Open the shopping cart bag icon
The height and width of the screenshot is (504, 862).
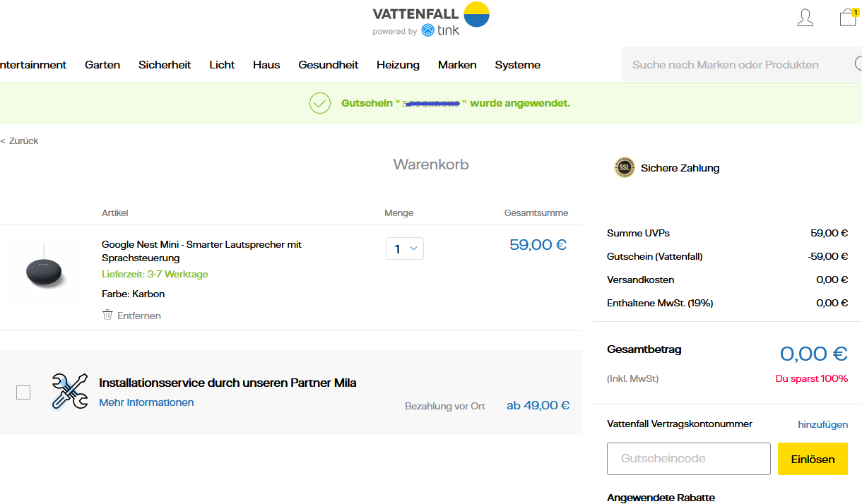[847, 18]
